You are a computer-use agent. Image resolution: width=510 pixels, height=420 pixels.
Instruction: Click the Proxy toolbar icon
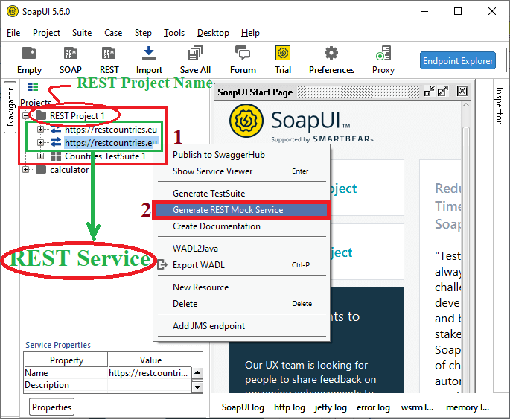tap(383, 60)
